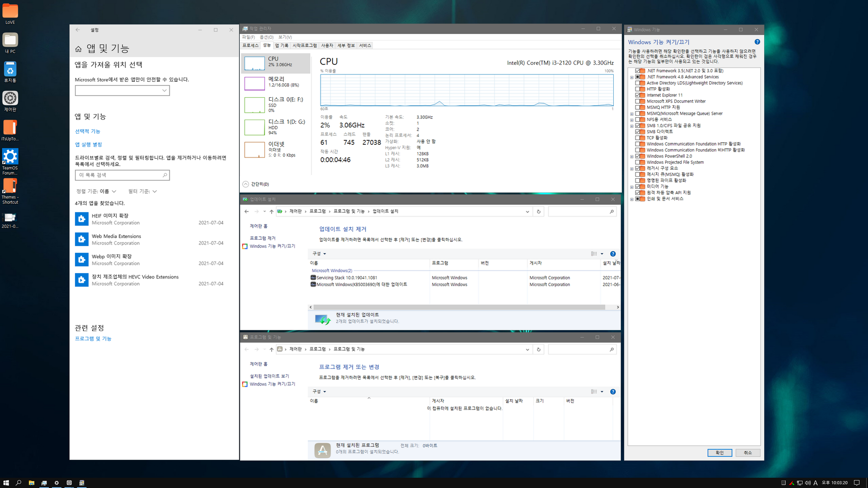This screenshot has height=488, width=868.
Task: Enable Windows Projected File System checkbox
Action: (x=638, y=162)
